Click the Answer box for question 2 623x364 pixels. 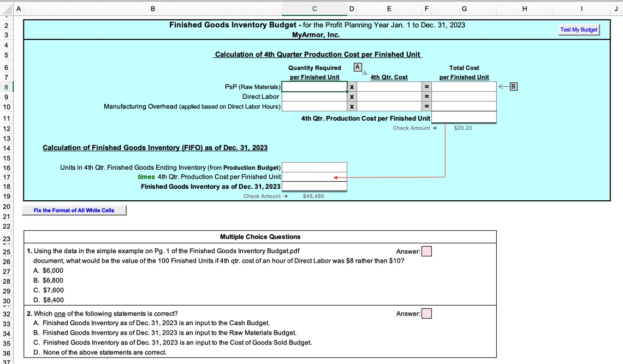point(426,313)
